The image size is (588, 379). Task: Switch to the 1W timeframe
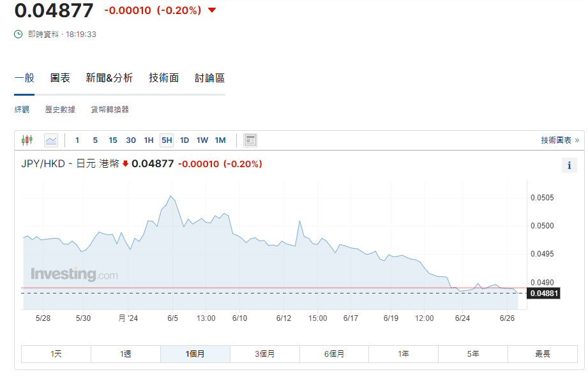tap(202, 140)
